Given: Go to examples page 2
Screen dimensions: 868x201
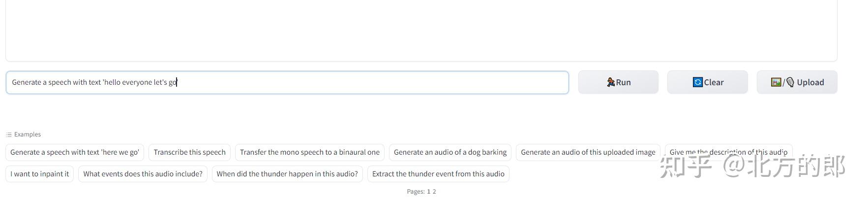Looking at the screenshot, I should click(434, 192).
